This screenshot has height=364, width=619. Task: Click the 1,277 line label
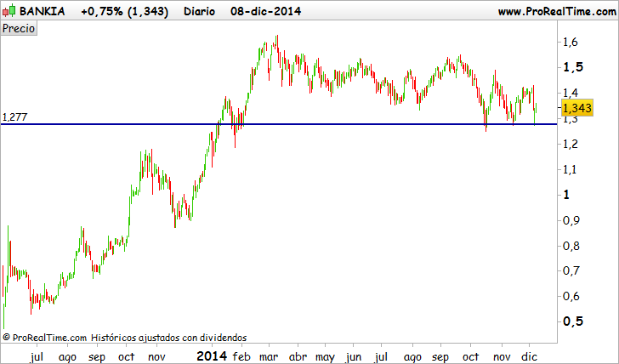pyautogui.click(x=14, y=117)
